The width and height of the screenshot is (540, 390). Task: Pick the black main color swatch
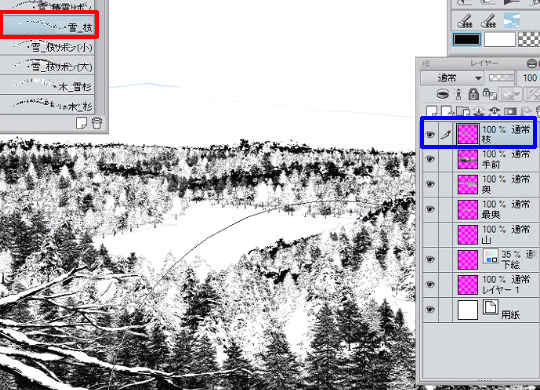tap(466, 40)
